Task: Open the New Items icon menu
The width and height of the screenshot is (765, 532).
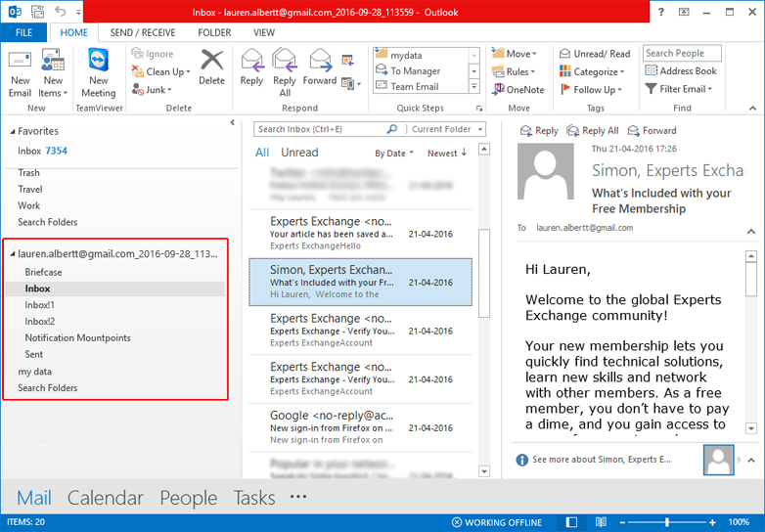Action: coord(53,61)
